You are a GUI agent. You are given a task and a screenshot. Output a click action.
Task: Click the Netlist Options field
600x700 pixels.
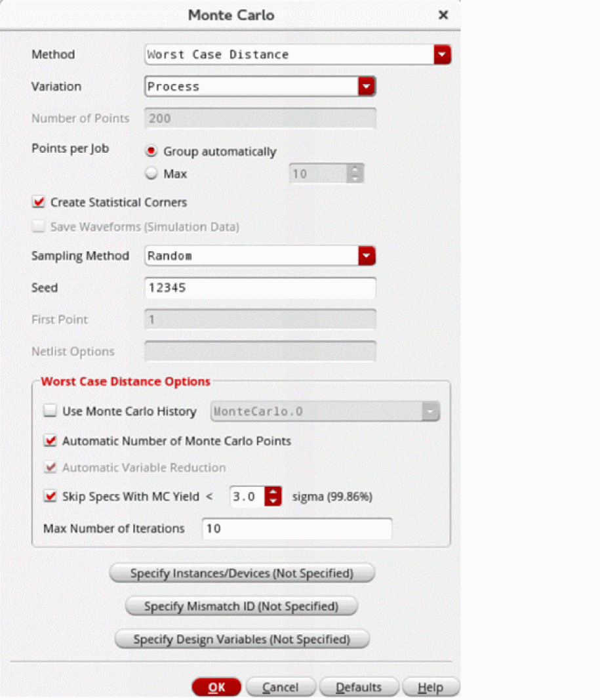coord(260,352)
